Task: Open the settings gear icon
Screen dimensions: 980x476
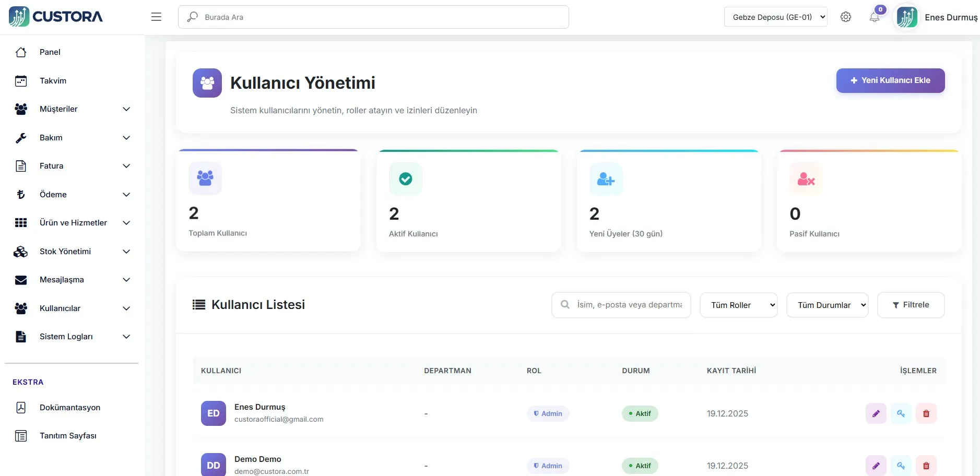Action: tap(846, 17)
